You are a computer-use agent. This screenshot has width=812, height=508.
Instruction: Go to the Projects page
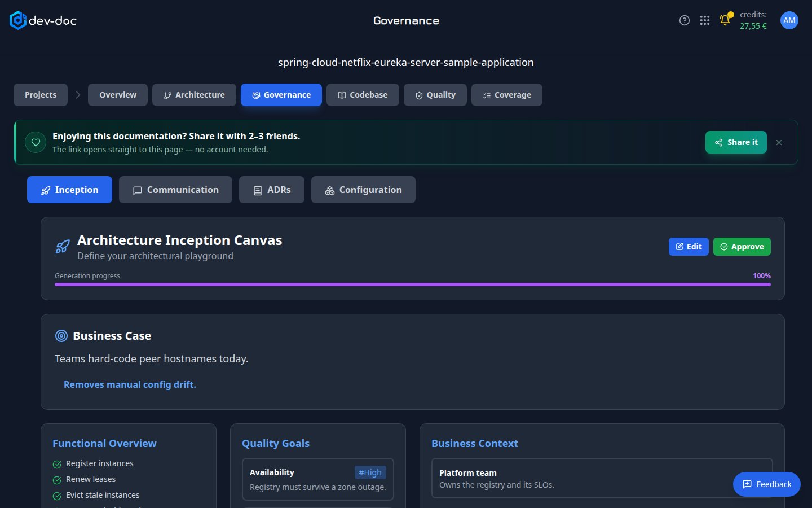pyautogui.click(x=41, y=95)
